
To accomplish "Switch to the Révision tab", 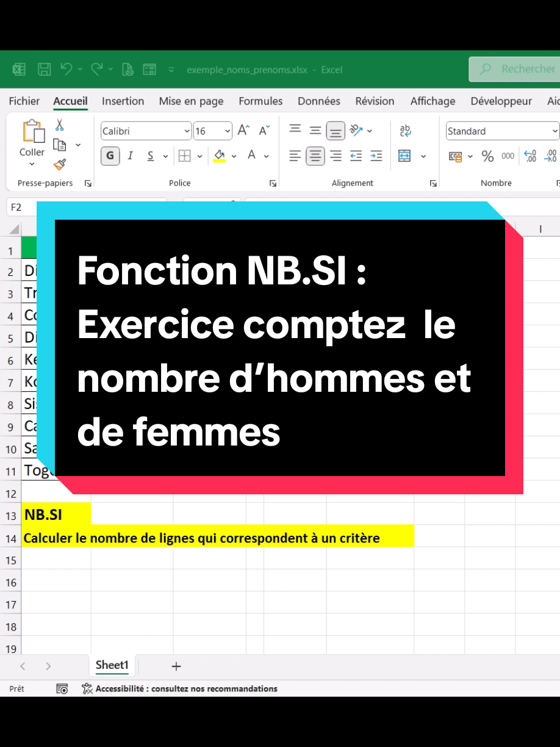I will click(375, 101).
